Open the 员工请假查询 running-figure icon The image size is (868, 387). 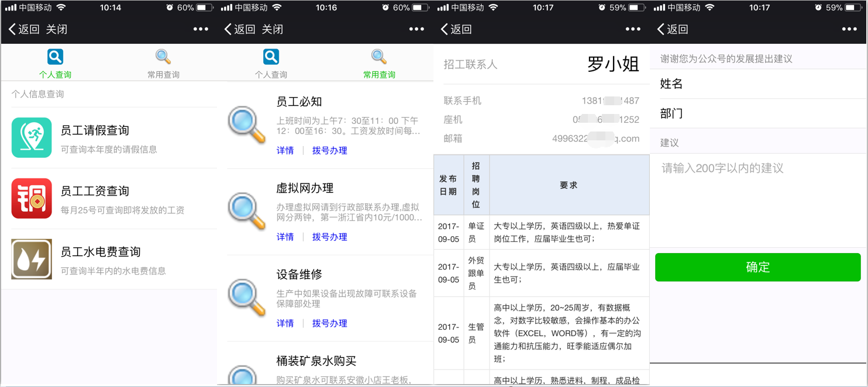[x=32, y=137]
